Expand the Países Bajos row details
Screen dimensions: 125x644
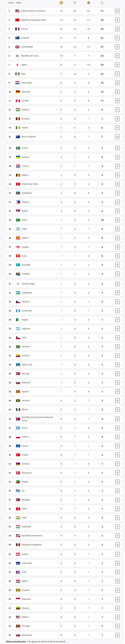(117, 83)
